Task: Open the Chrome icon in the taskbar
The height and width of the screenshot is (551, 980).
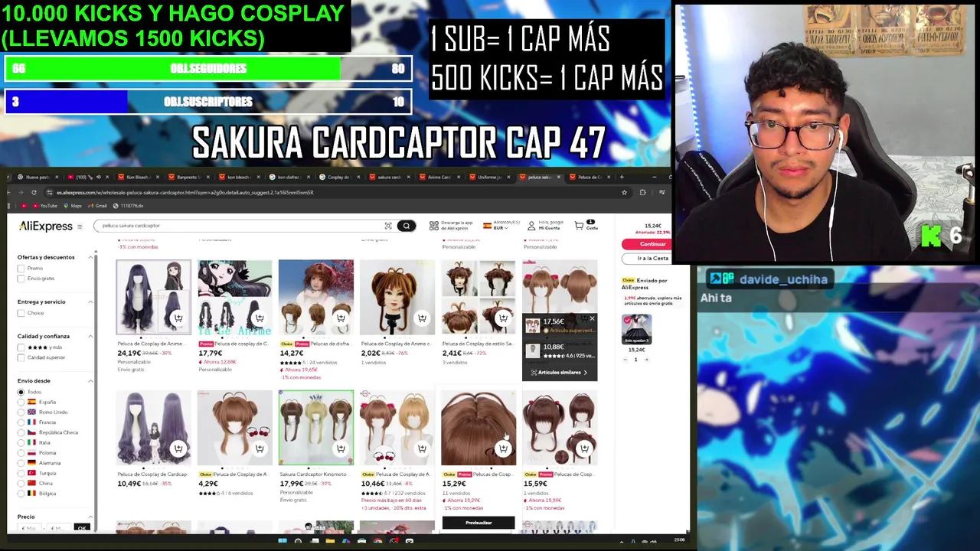Action: (x=378, y=541)
